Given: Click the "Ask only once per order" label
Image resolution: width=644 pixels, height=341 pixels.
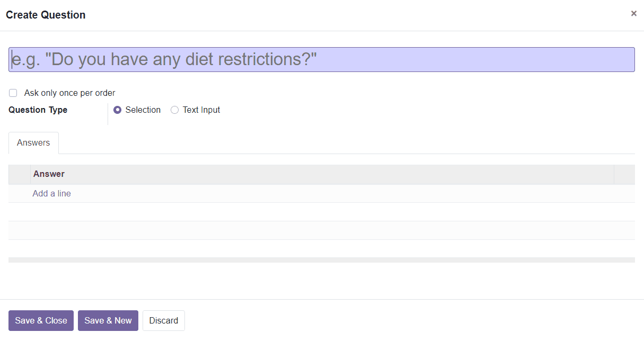Looking at the screenshot, I should point(69,93).
